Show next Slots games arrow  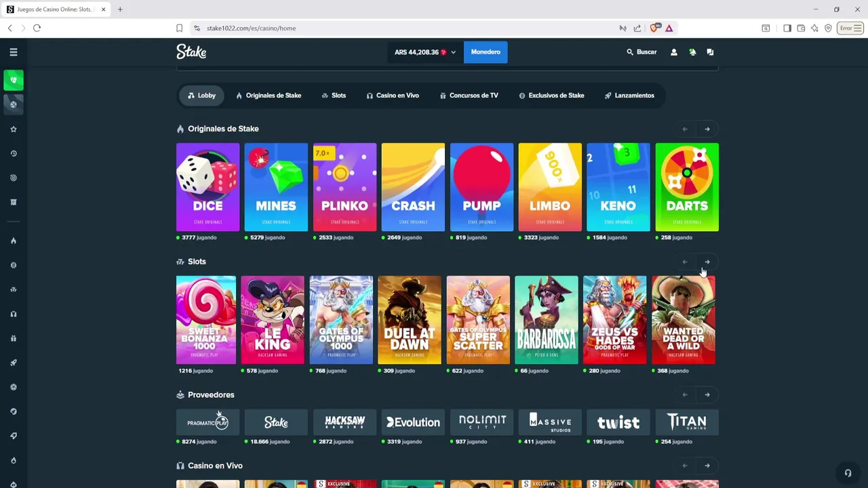pyautogui.click(x=707, y=262)
